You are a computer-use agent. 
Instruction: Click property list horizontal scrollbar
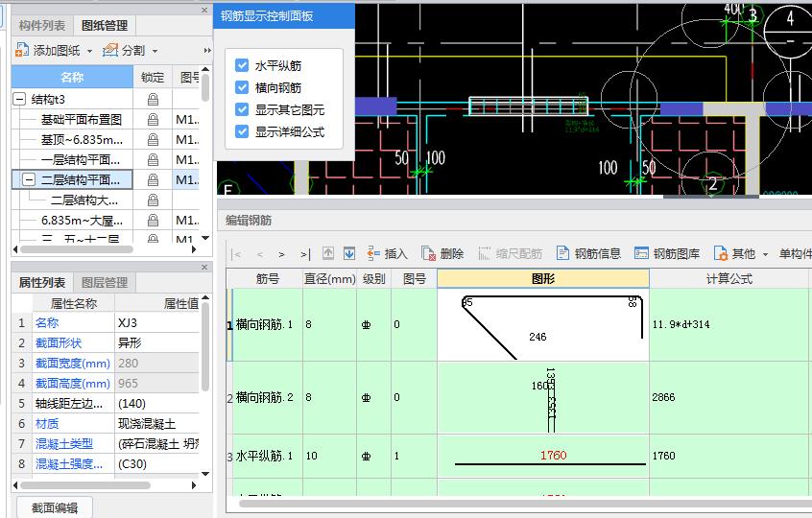(84, 485)
